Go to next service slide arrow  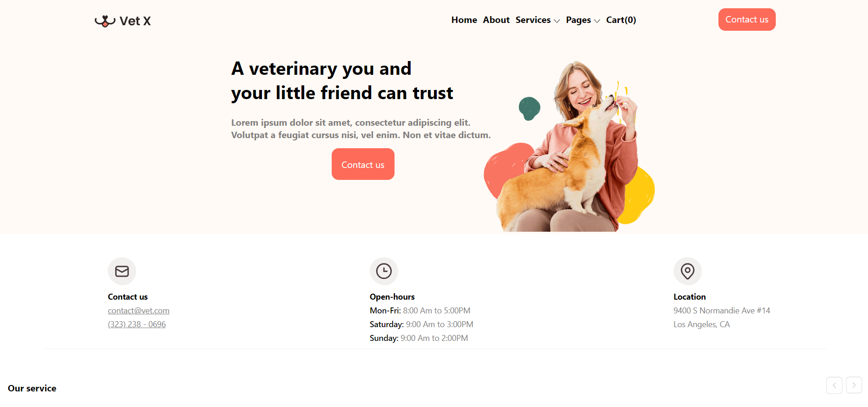tap(854, 385)
